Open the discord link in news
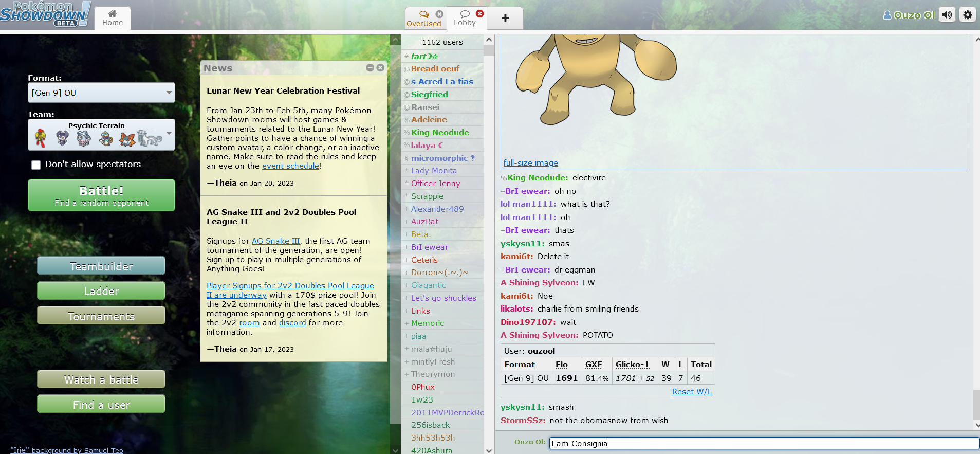The height and width of the screenshot is (454, 980). (x=292, y=323)
